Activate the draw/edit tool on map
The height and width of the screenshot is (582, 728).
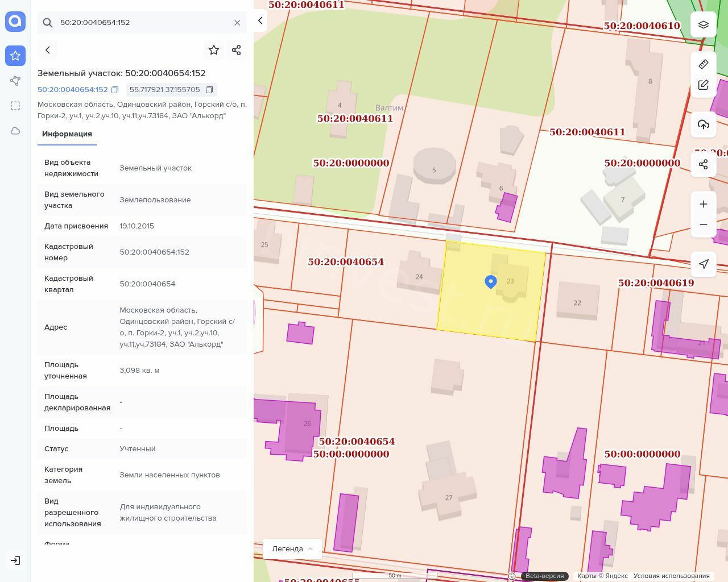[x=703, y=85]
